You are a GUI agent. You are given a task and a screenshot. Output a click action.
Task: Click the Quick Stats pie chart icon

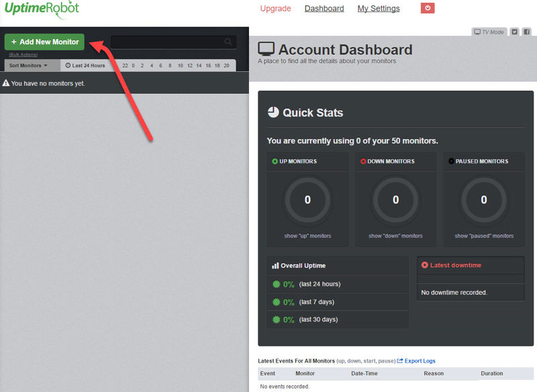[274, 112]
